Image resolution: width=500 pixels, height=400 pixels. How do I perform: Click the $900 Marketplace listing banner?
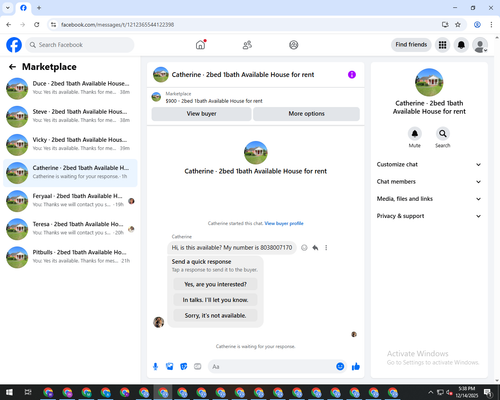click(255, 97)
